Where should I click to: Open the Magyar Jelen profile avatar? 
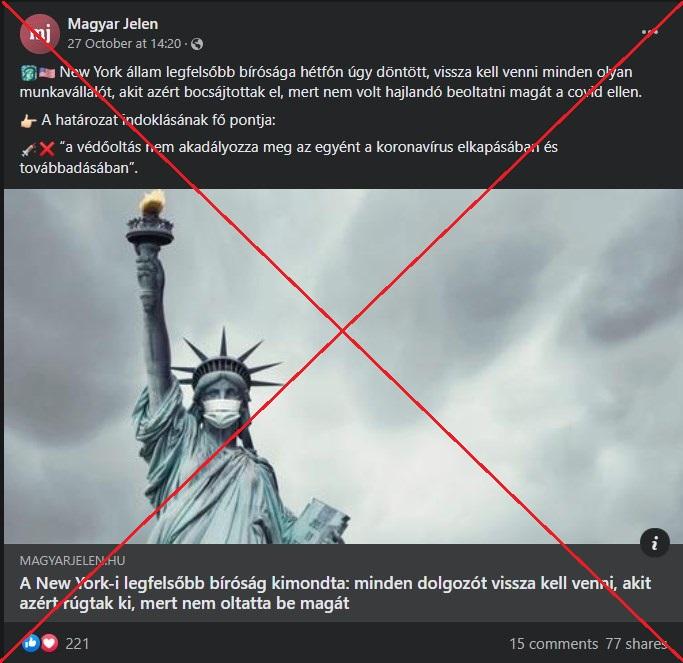pos(40,34)
